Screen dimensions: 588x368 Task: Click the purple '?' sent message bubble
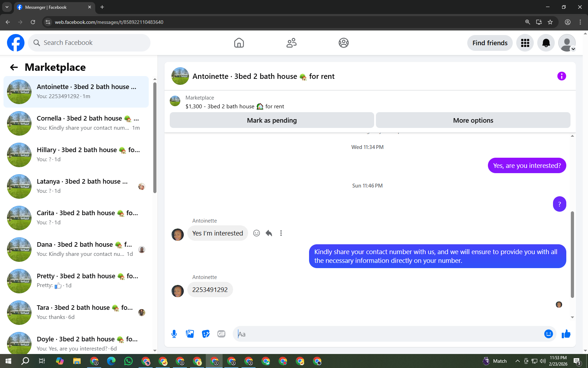[x=559, y=204]
